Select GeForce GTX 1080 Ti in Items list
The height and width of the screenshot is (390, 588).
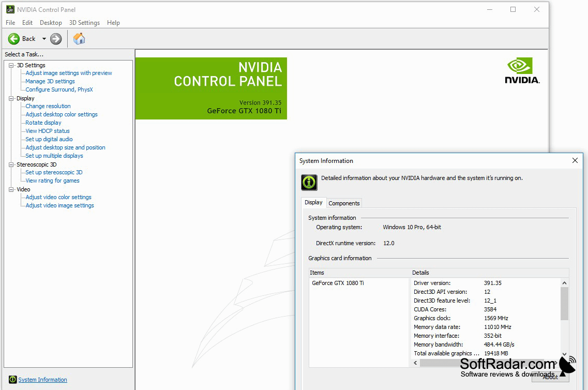point(338,283)
